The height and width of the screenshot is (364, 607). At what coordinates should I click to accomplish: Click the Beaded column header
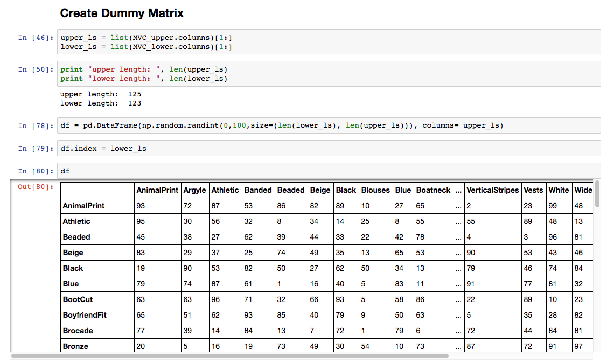(291, 190)
